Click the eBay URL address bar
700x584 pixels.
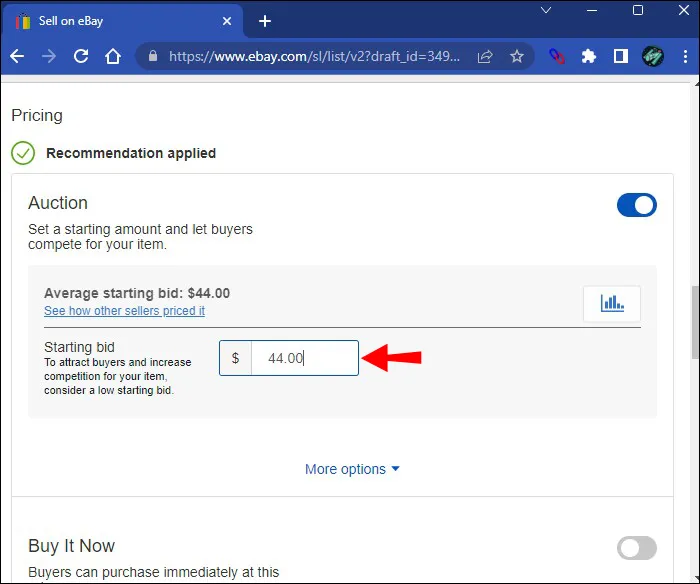coord(314,56)
